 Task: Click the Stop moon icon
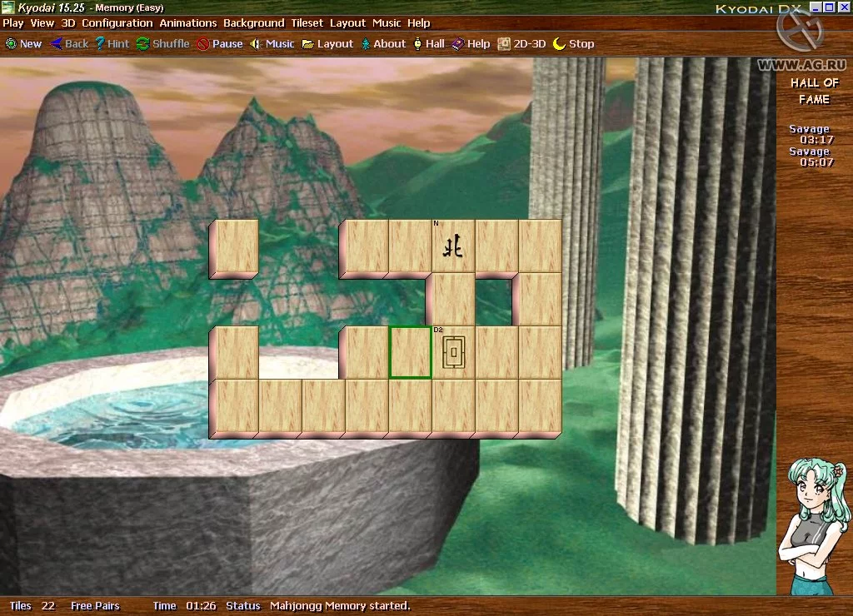pyautogui.click(x=559, y=44)
